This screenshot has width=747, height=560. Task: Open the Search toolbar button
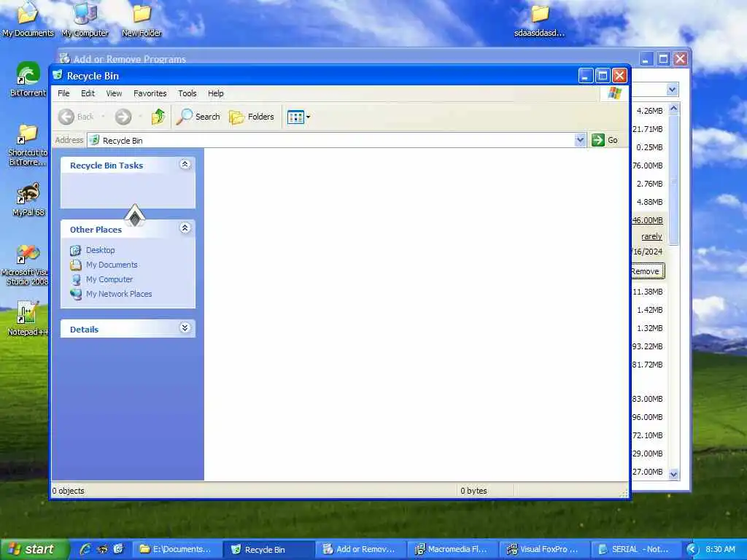click(x=198, y=117)
